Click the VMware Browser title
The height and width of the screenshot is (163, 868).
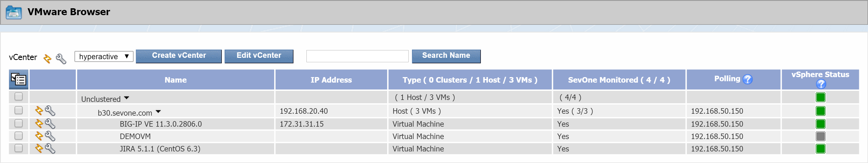pos(69,12)
